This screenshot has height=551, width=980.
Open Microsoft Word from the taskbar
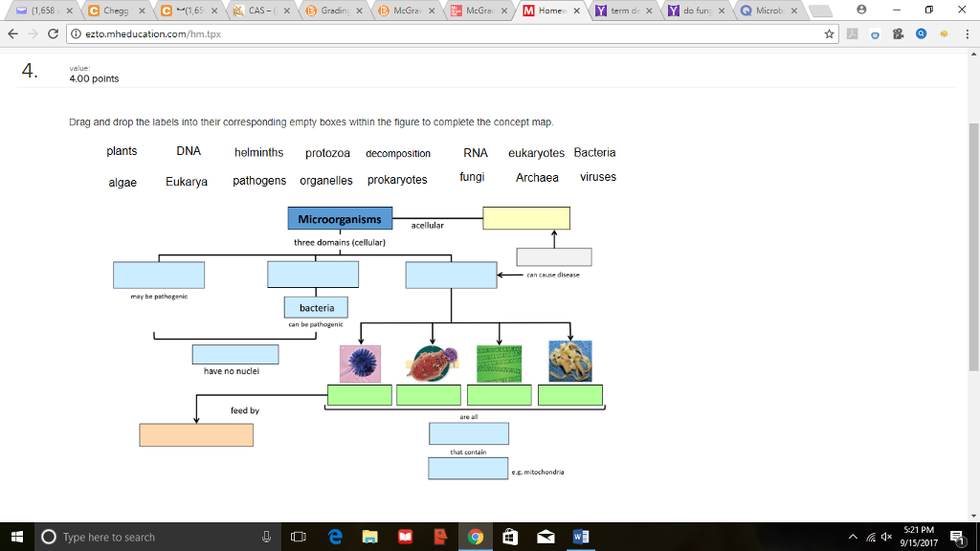[x=582, y=536]
